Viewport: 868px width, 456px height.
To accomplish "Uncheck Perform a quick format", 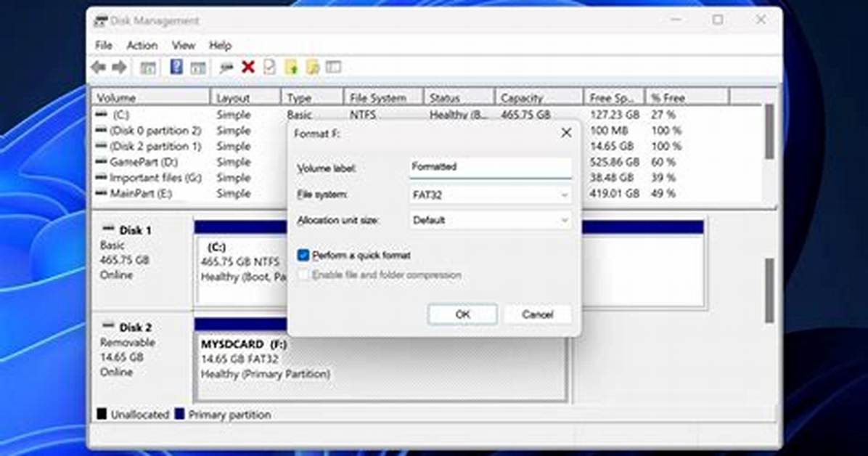I will coord(303,255).
